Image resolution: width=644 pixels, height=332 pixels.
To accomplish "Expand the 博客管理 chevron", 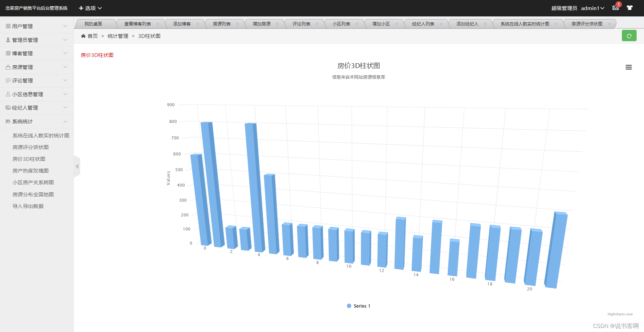I will pyautogui.click(x=65, y=53).
